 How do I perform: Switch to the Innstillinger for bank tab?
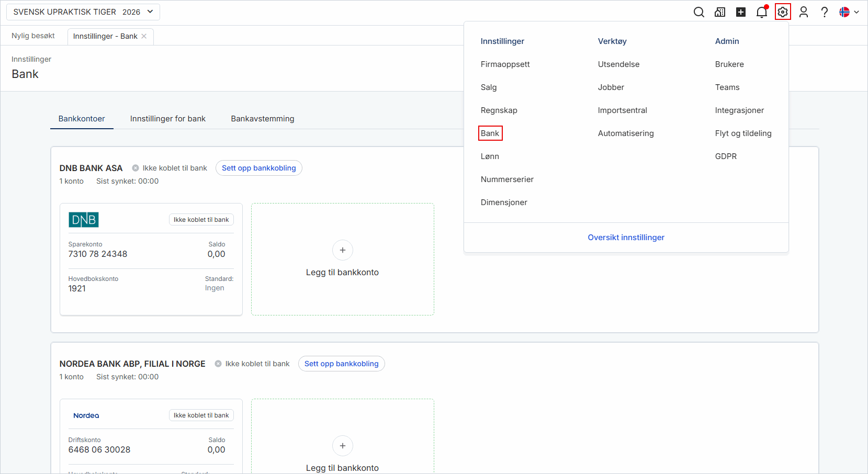168,119
